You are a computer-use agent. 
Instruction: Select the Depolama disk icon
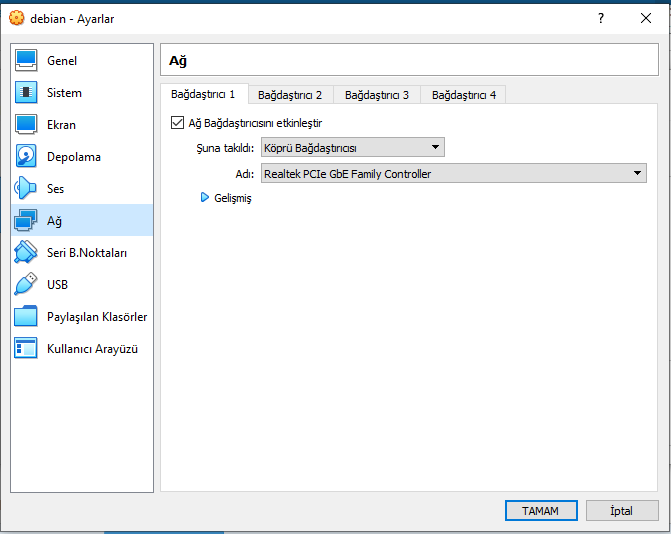(26, 156)
